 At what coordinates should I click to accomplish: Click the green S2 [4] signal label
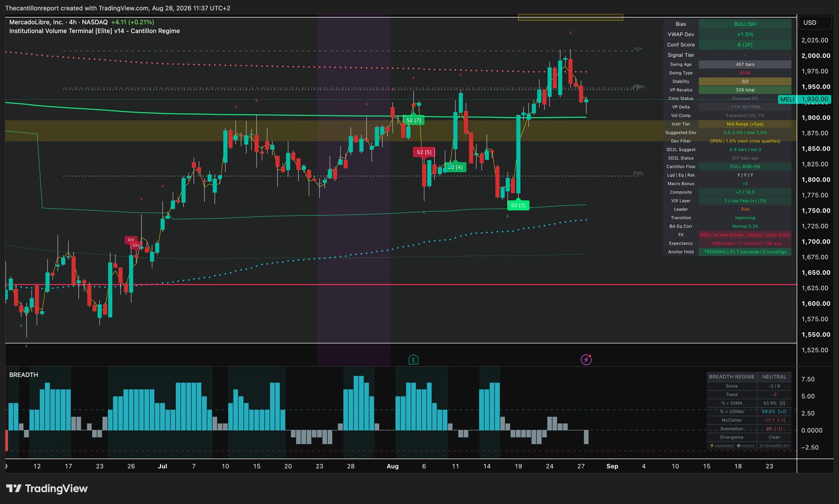456,167
